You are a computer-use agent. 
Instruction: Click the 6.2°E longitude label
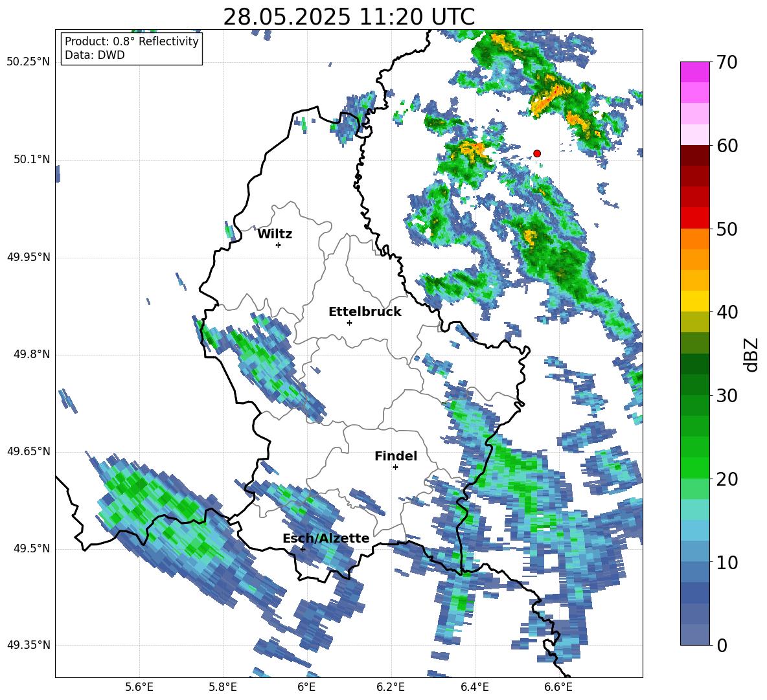(391, 687)
